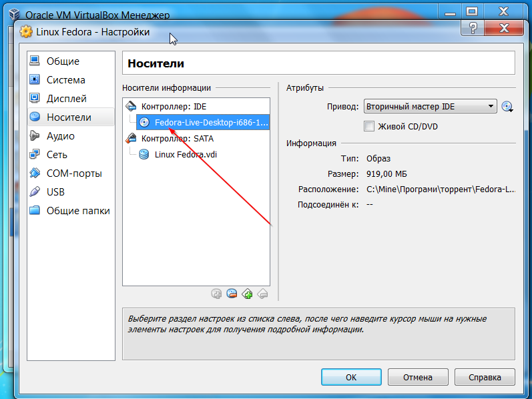Click the grayed add attachment icon

tap(216, 293)
